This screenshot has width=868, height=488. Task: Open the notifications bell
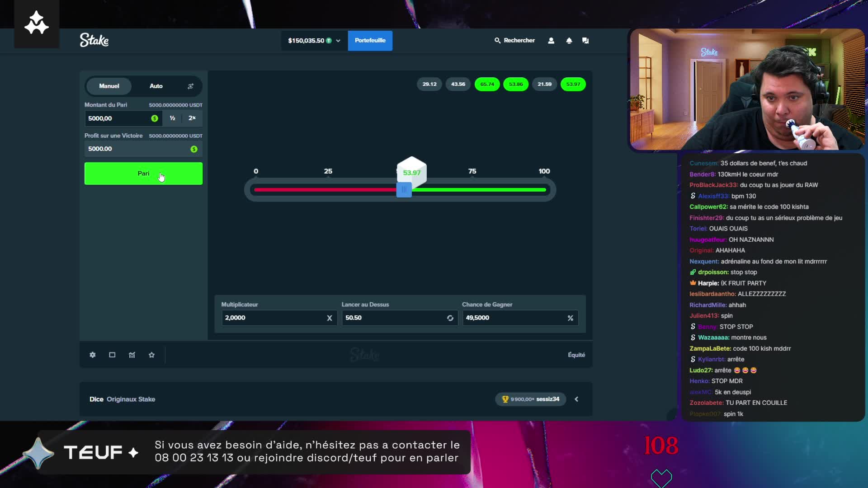coord(569,41)
